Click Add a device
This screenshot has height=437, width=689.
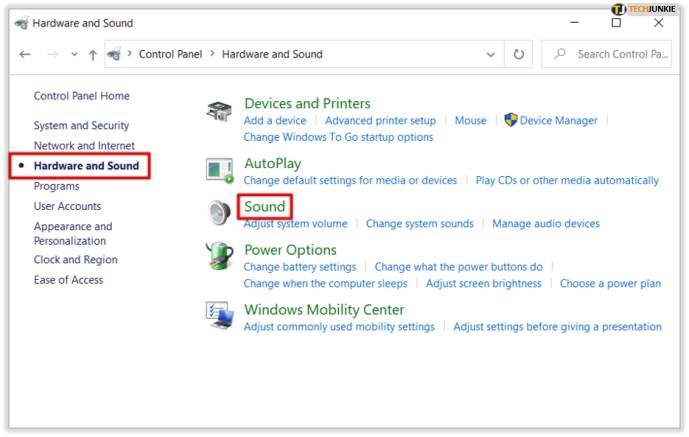coord(275,120)
